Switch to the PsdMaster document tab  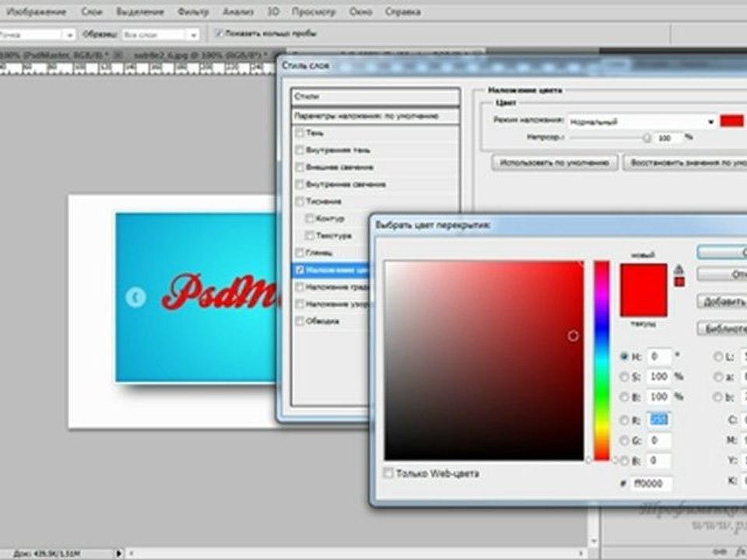54,55
